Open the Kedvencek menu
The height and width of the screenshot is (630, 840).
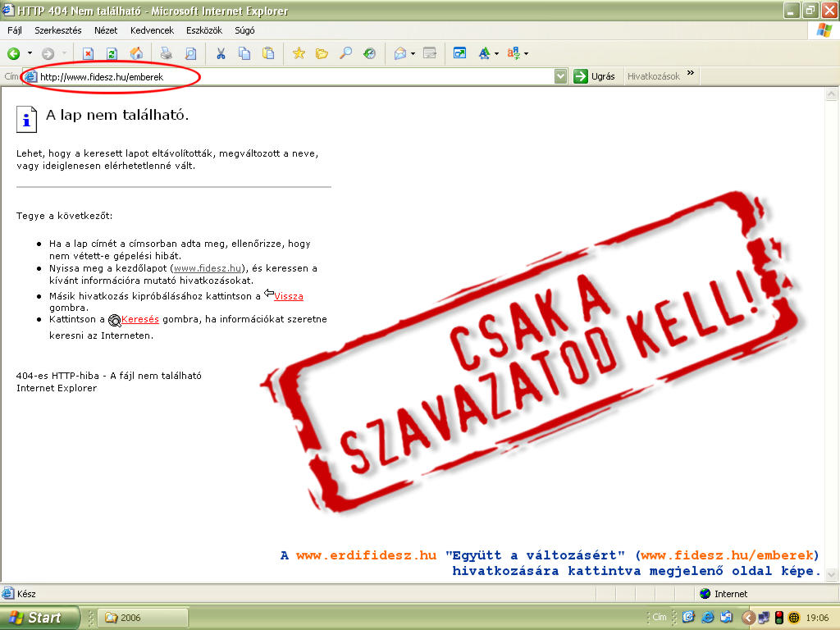pyautogui.click(x=152, y=30)
